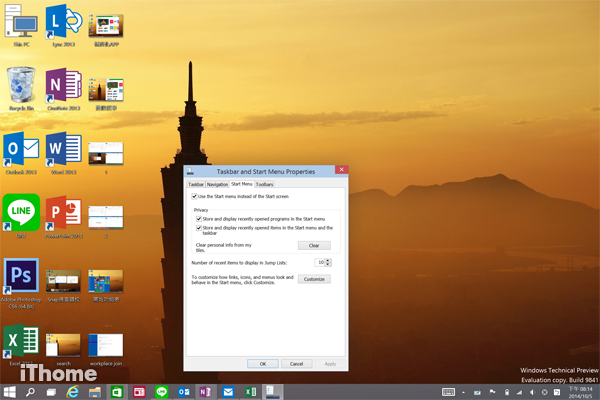Viewport: 600px width, 400px height.
Task: Decrease Jump Lists recent items count
Action: point(329,264)
